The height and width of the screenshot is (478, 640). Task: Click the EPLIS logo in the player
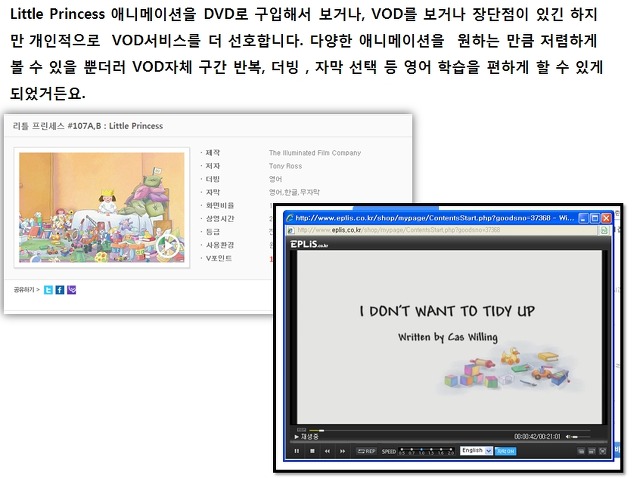(x=309, y=244)
